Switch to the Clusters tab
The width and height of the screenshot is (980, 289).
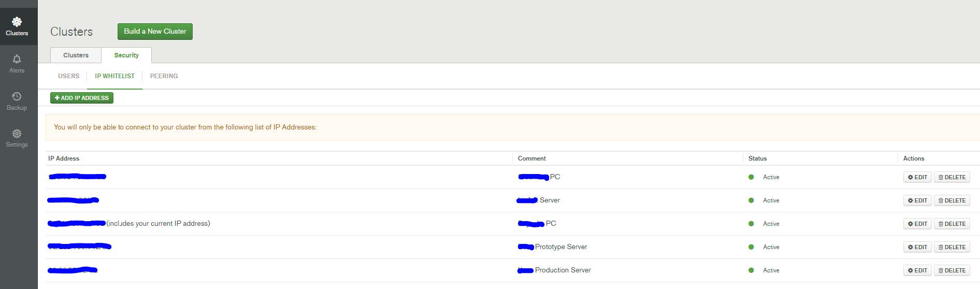click(x=76, y=55)
